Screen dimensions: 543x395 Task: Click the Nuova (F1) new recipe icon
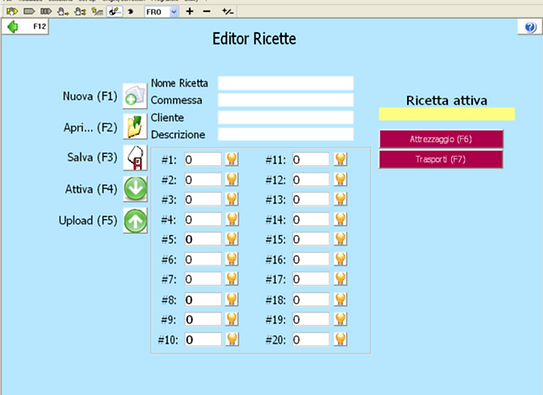135,96
